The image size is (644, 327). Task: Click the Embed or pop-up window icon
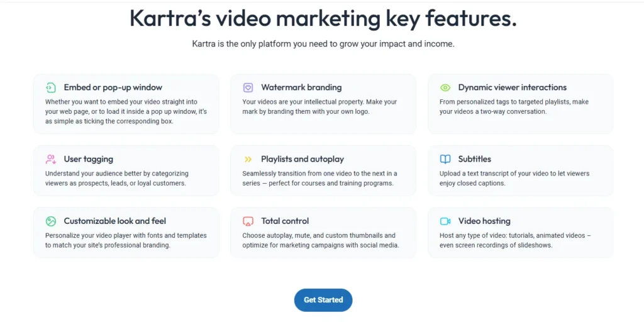click(x=51, y=88)
